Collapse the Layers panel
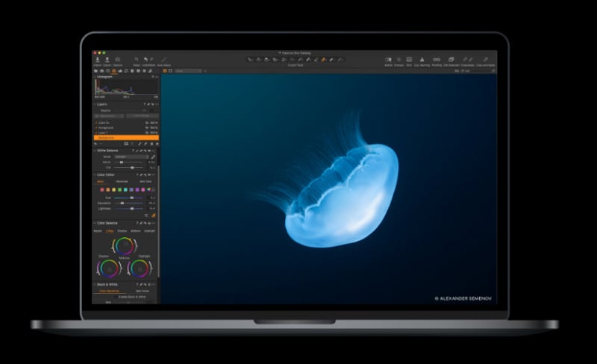 [95, 104]
